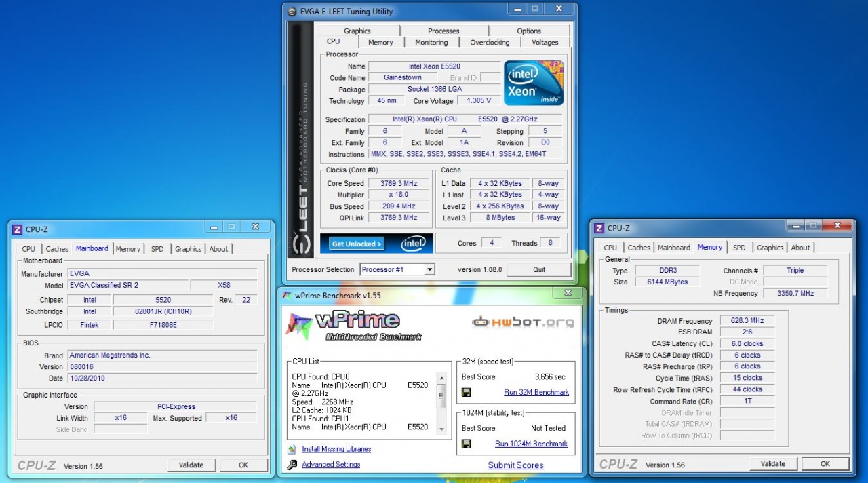Open the Overclocking tab in E-LEET
This screenshot has height=483, width=868.
(x=490, y=42)
